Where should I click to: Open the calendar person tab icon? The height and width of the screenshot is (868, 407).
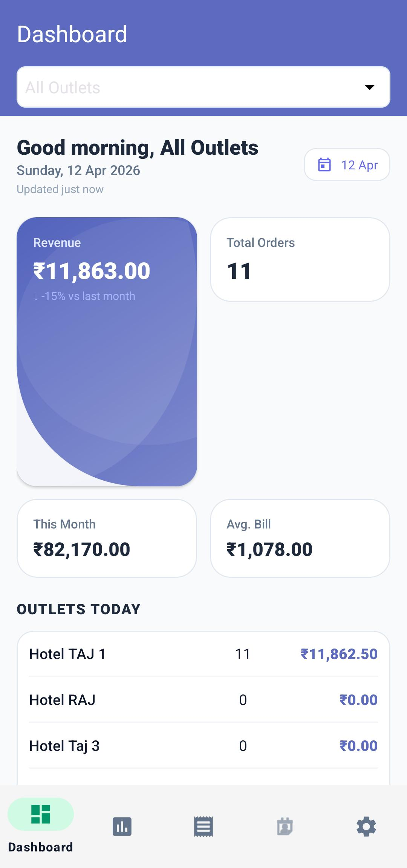pos(285,827)
